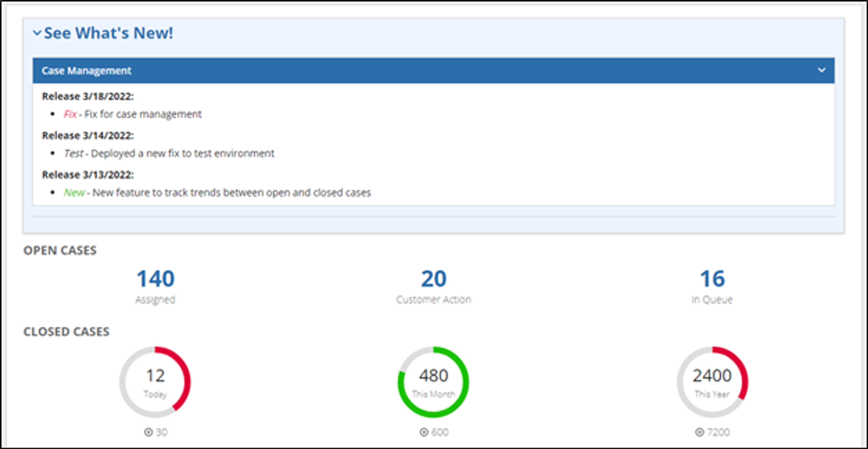Click the target icon next to 600
The image size is (868, 449).
coord(424,432)
